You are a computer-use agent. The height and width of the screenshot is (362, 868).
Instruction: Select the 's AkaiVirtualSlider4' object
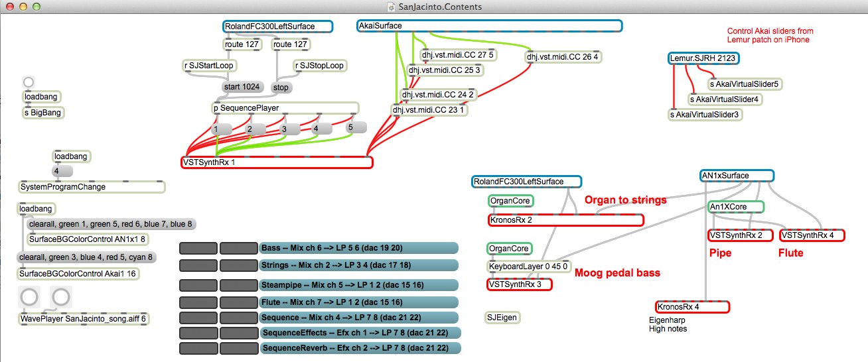(724, 99)
